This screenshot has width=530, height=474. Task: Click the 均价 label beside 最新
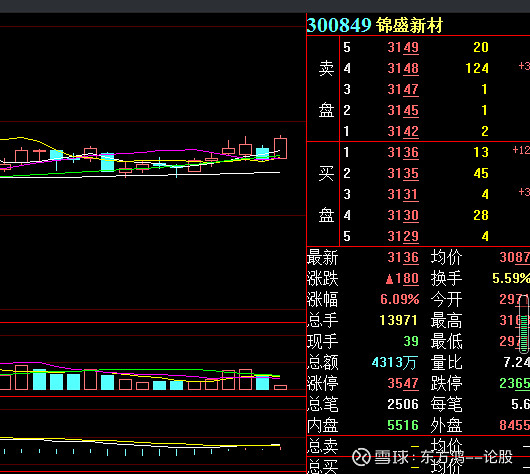pos(446,258)
